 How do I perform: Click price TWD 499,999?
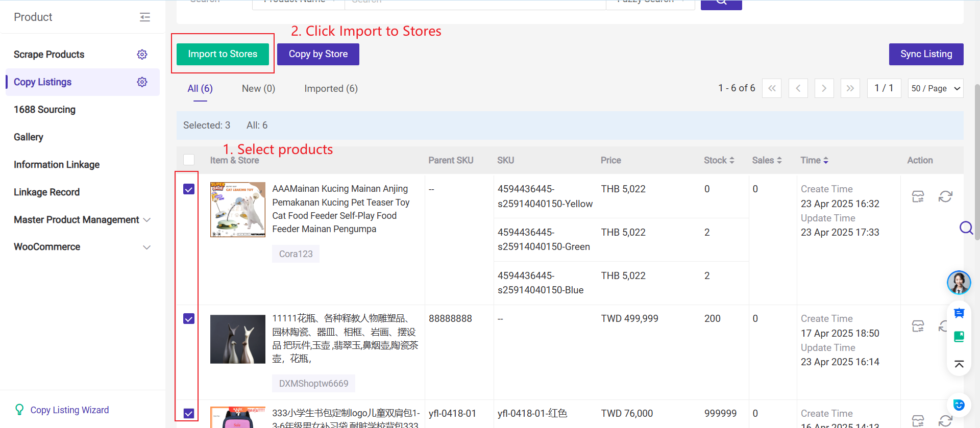(629, 319)
